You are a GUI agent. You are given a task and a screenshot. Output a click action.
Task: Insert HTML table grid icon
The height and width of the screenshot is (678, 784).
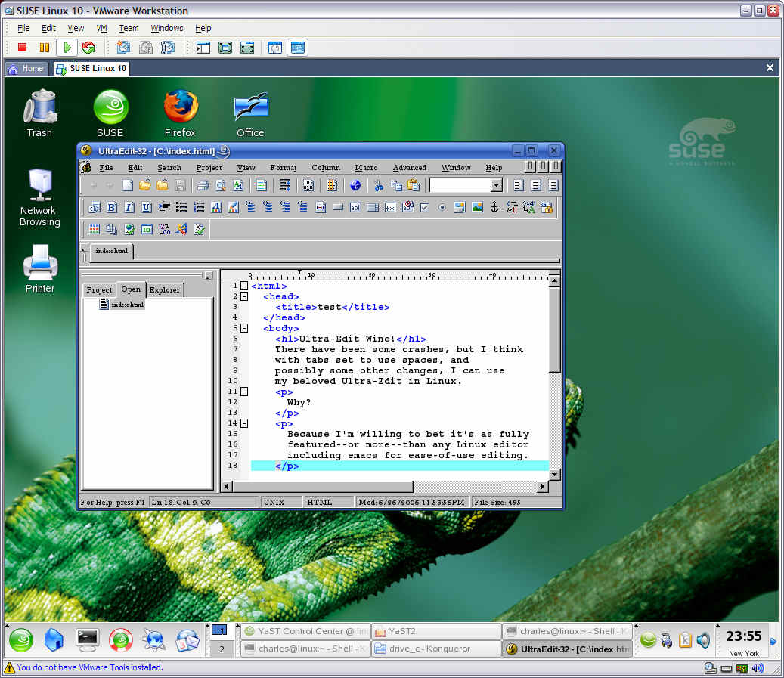pos(94,229)
